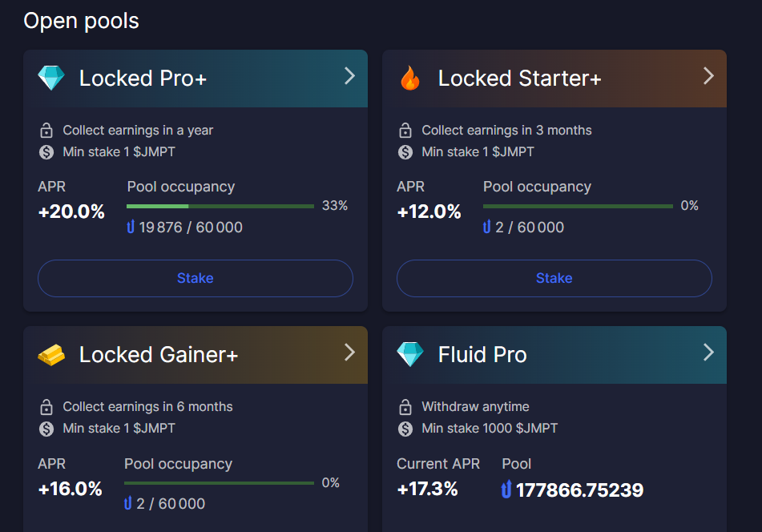Click the flame icon on Locked Starter+

pos(410,78)
